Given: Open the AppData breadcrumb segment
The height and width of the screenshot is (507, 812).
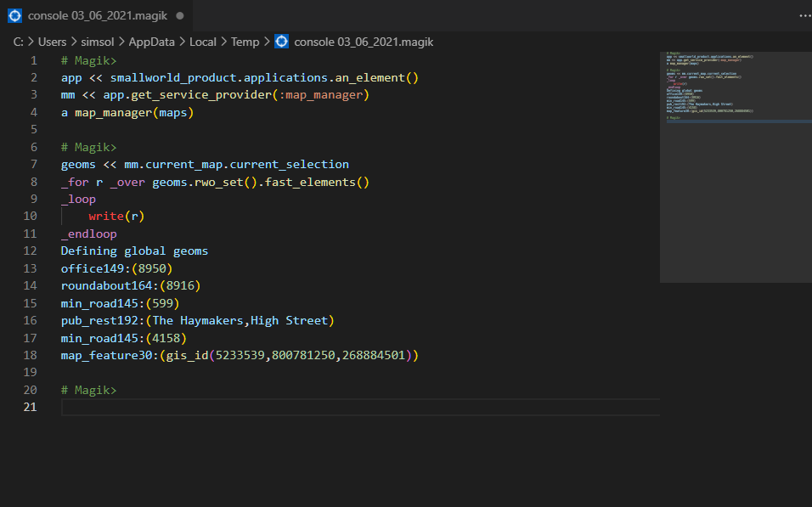Looking at the screenshot, I should pos(152,42).
